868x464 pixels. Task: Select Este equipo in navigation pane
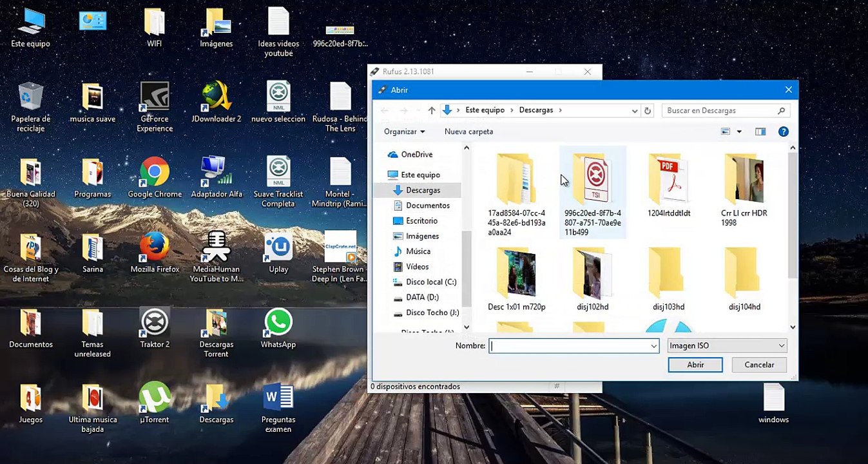[420, 175]
